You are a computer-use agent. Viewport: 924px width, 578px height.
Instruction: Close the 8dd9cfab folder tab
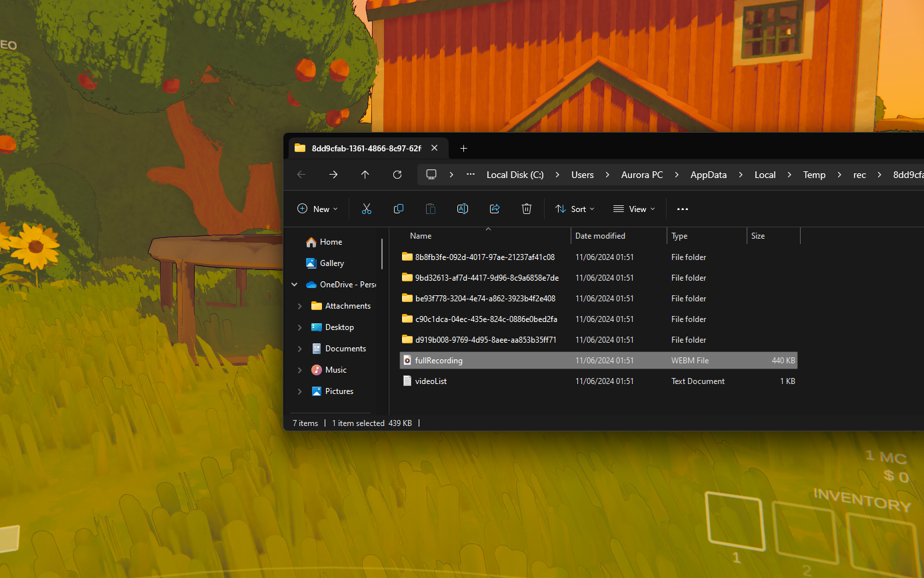[435, 148]
